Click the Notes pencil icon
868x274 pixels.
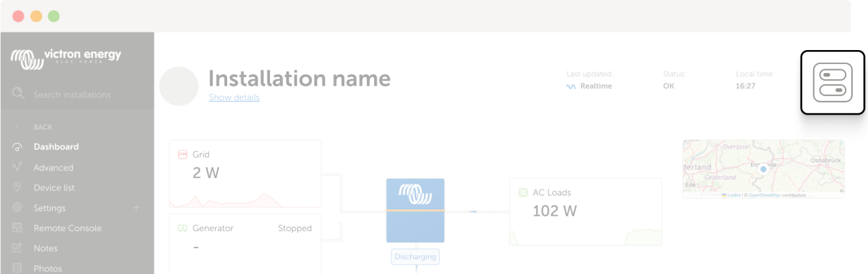pos(18,248)
